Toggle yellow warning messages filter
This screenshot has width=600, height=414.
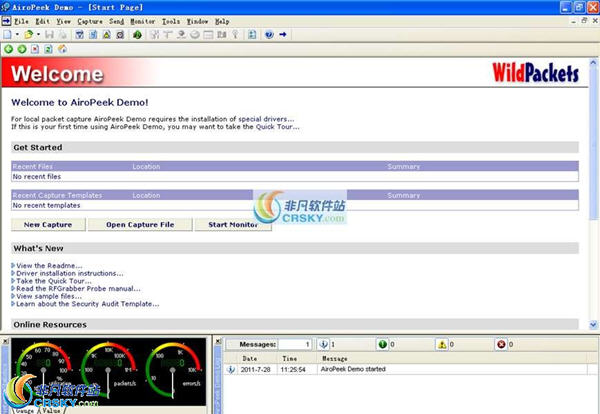click(442, 344)
